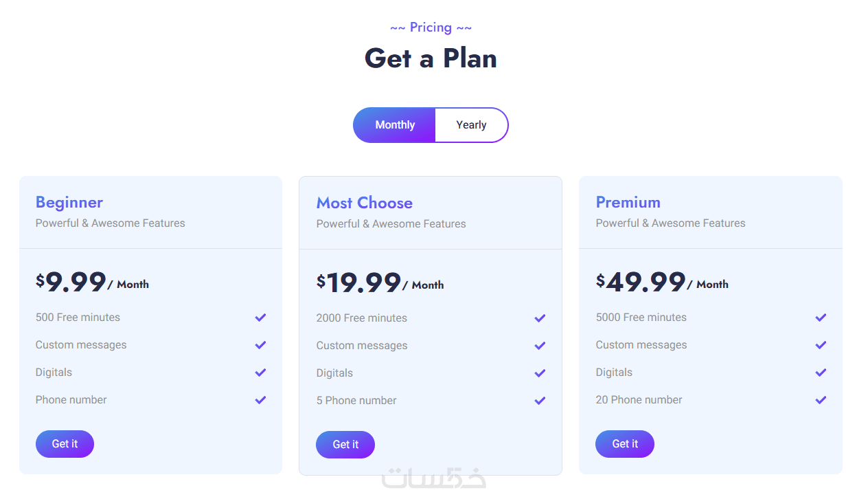Click the $9.99 monthly price
The height and width of the screenshot is (499, 868).
(72, 282)
